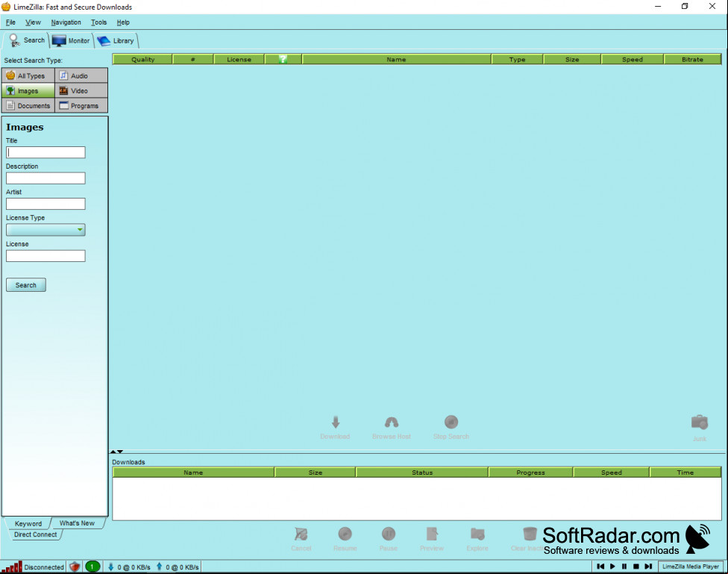Skip to previous track in media player
728x574 pixels.
[x=600, y=566]
